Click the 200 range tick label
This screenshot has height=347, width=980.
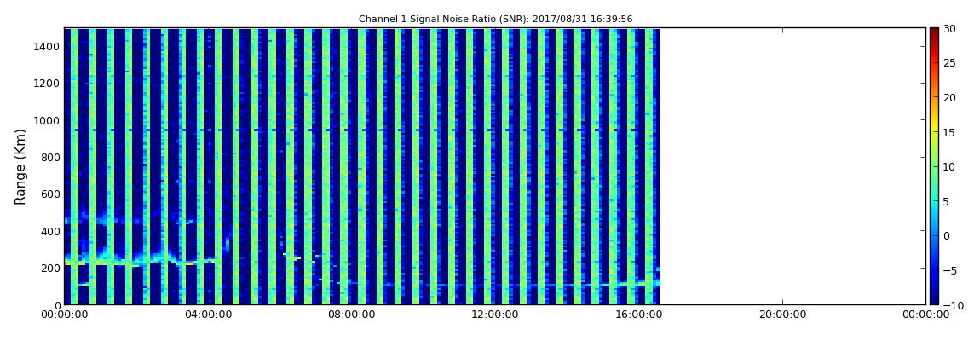coord(50,269)
